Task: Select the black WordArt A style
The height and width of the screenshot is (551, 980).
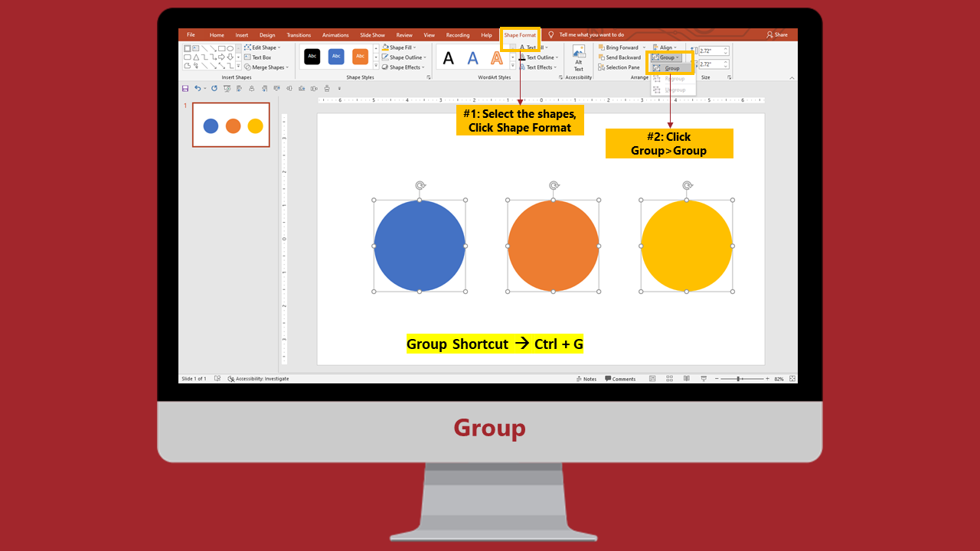Action: [449, 58]
